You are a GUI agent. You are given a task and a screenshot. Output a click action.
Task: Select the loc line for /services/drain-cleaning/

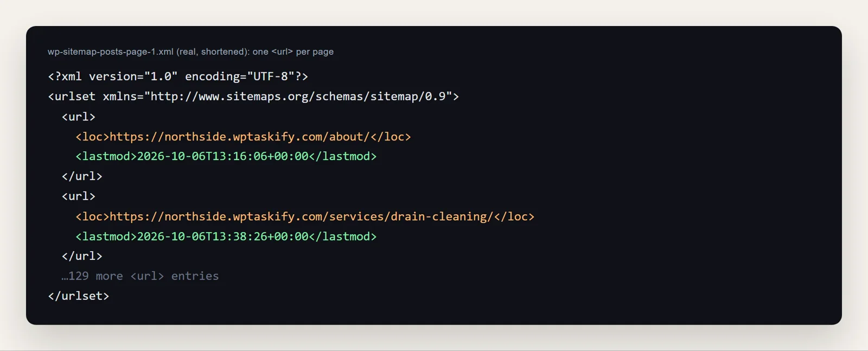point(305,216)
